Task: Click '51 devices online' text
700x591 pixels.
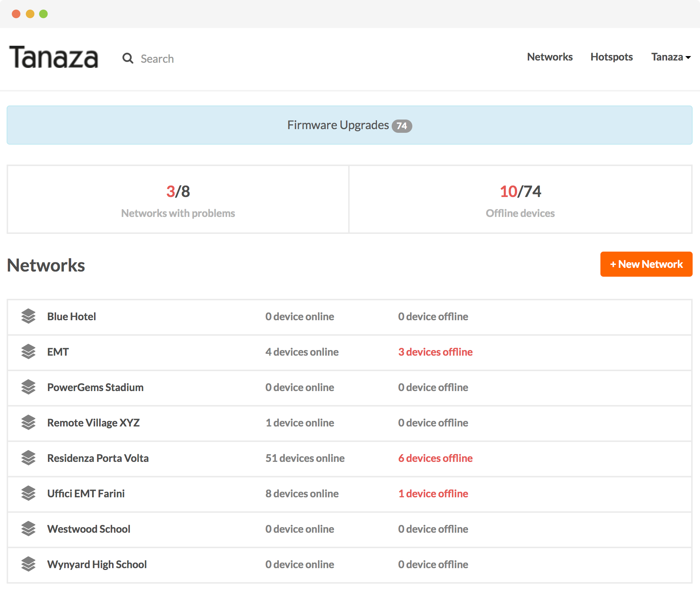Action: click(x=305, y=458)
